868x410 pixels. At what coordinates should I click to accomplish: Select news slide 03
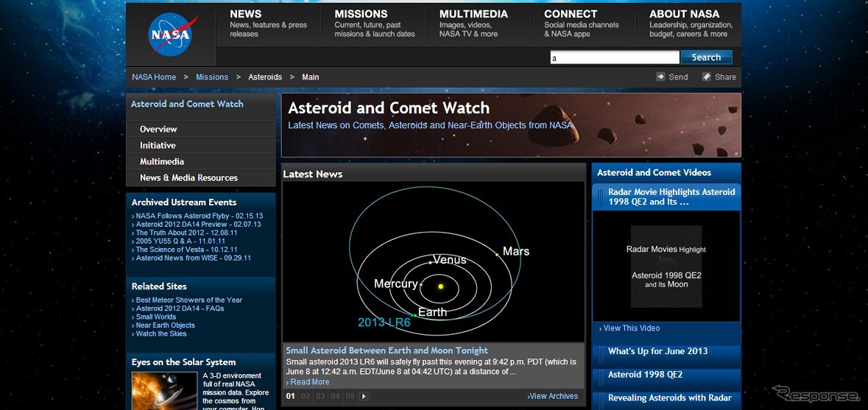[x=320, y=396]
